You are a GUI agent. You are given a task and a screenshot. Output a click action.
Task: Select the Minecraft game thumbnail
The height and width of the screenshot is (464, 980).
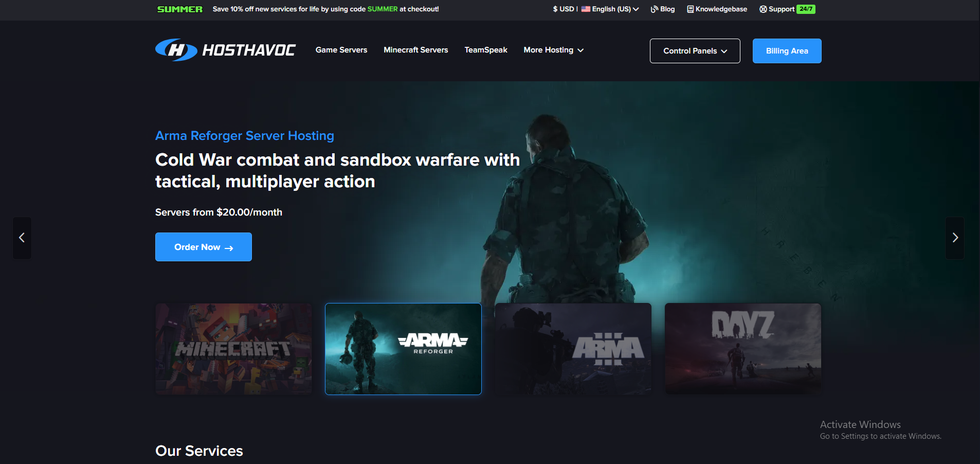pos(234,349)
